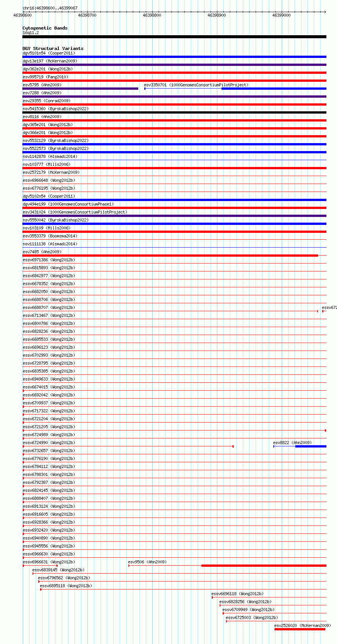Select variant esv7485 (Ahn2009) label
Image resolution: width=337 pixels, height=644 pixels.
42,252
